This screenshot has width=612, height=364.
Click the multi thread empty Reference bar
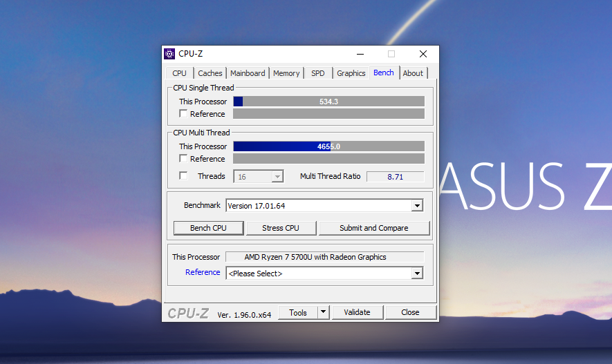[328, 159]
